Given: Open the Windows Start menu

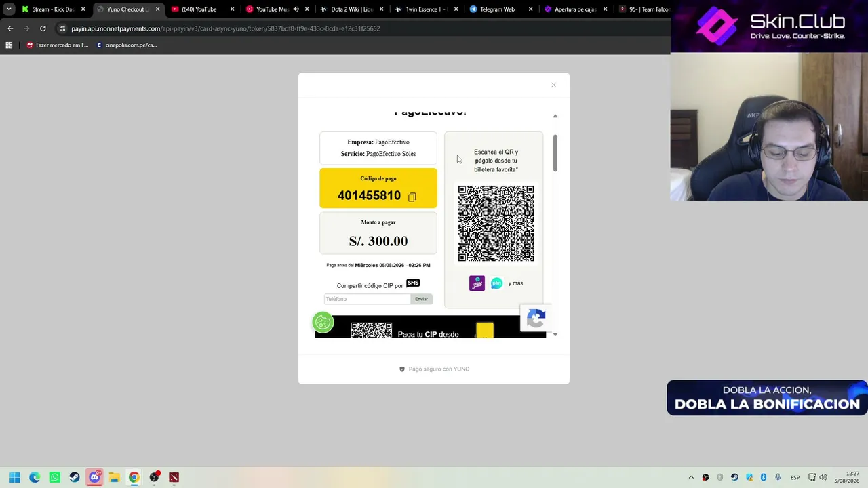Looking at the screenshot, I should point(15,477).
